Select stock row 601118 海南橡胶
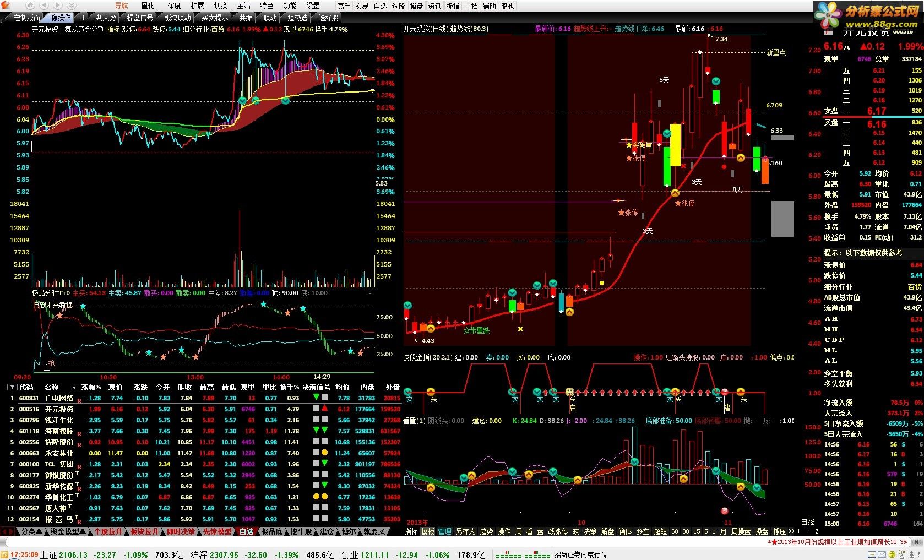 click(x=204, y=431)
